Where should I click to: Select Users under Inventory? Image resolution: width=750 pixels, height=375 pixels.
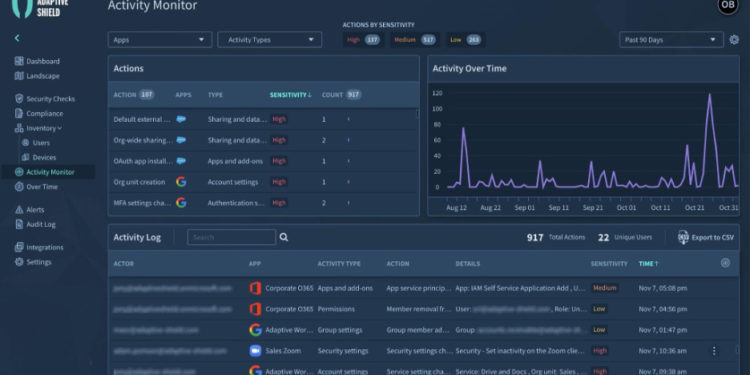[x=41, y=143]
